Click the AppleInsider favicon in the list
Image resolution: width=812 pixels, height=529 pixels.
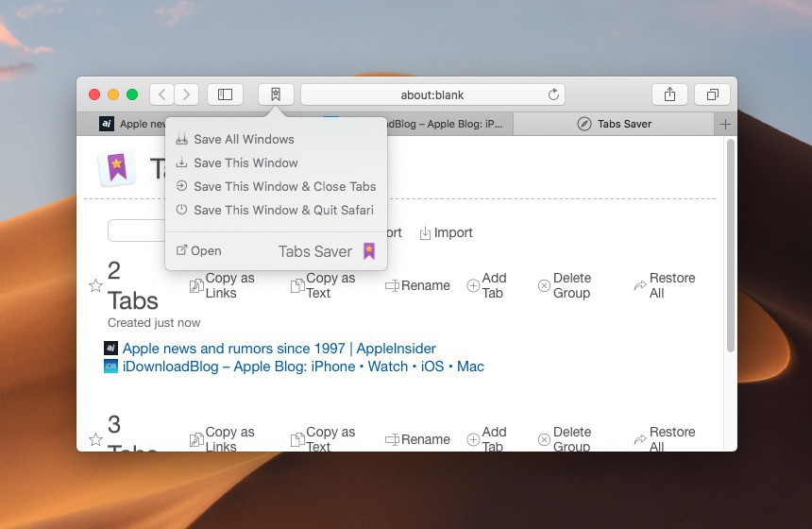point(110,349)
